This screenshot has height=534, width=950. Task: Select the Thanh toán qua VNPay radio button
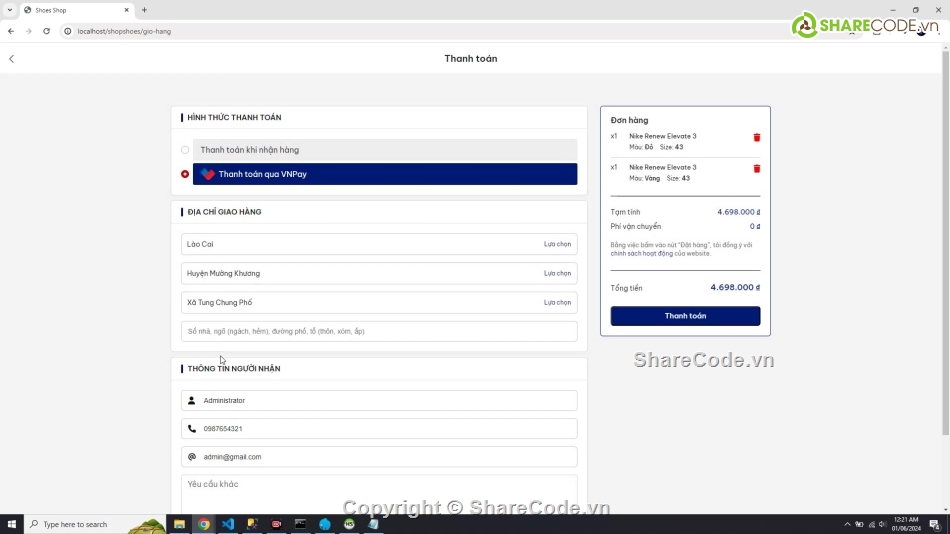185,174
